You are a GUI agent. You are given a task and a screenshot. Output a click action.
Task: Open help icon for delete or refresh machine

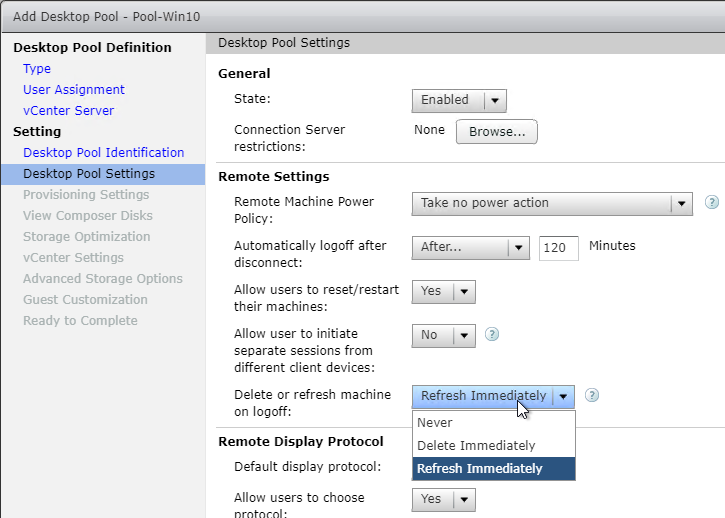tap(592, 395)
